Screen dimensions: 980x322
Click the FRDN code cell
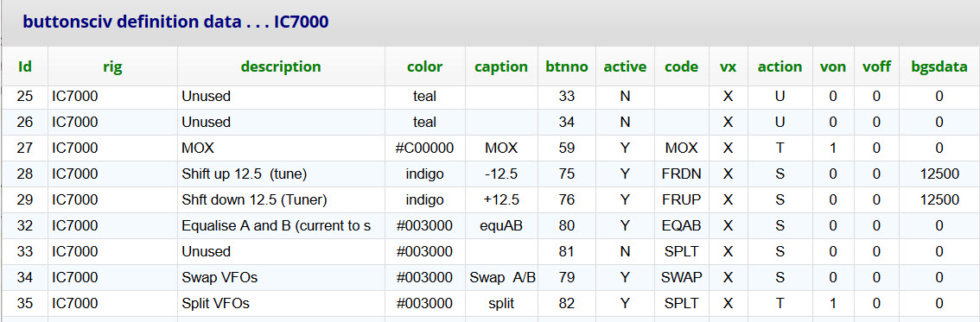click(681, 174)
